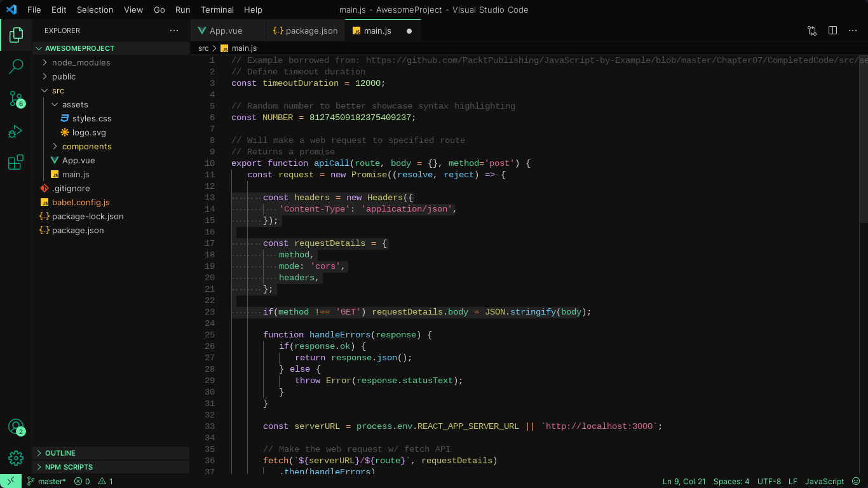This screenshot has height=488, width=868.
Task: Click the remote window indicator icon
Action: (x=11, y=481)
